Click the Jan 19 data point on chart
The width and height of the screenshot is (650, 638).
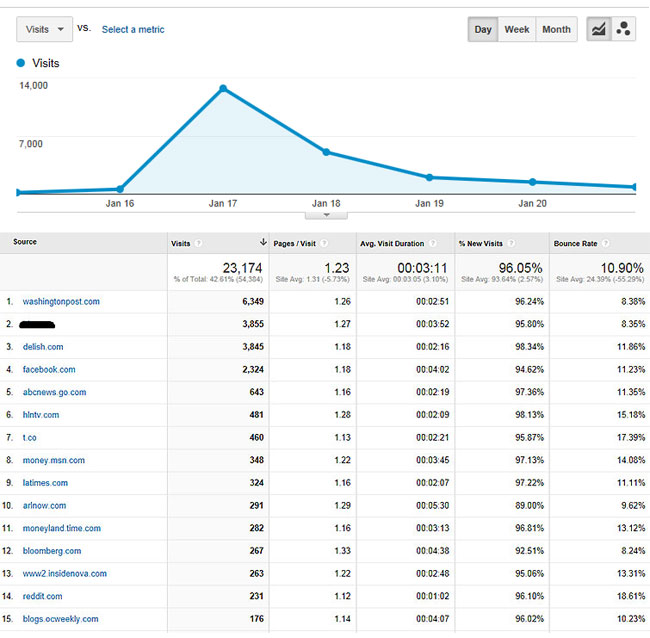429,177
